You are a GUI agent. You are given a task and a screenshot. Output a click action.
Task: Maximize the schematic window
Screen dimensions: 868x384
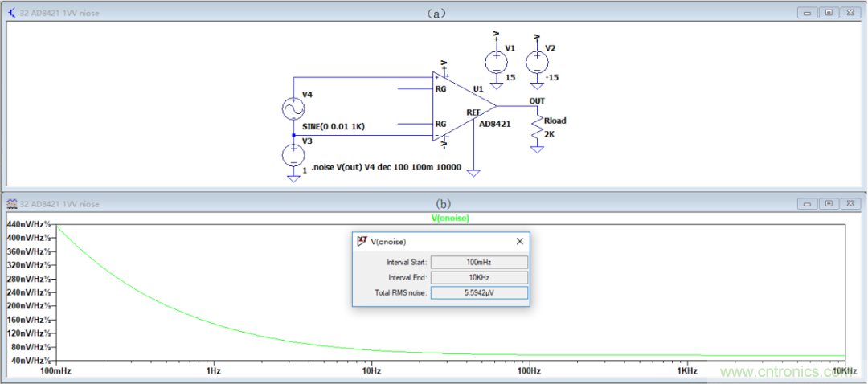pos(829,13)
